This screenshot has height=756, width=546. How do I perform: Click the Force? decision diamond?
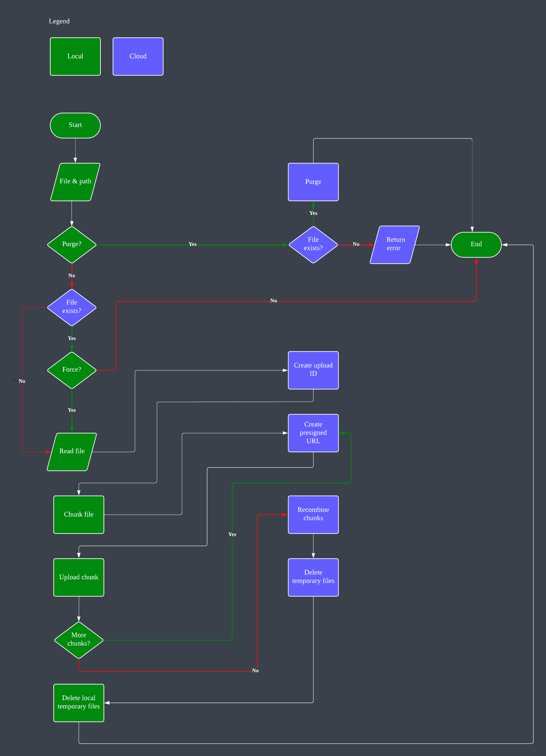72,369
